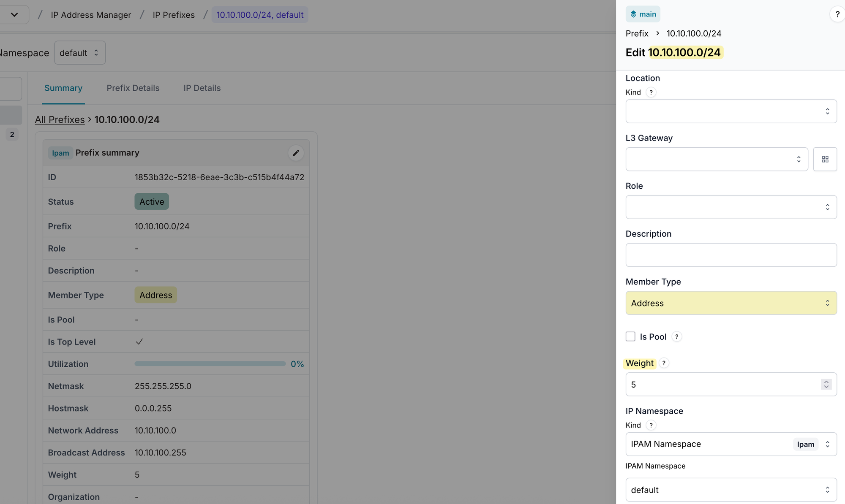Click the help icon beside Is Pool
Viewport: 845px width, 504px height.
[676, 337]
